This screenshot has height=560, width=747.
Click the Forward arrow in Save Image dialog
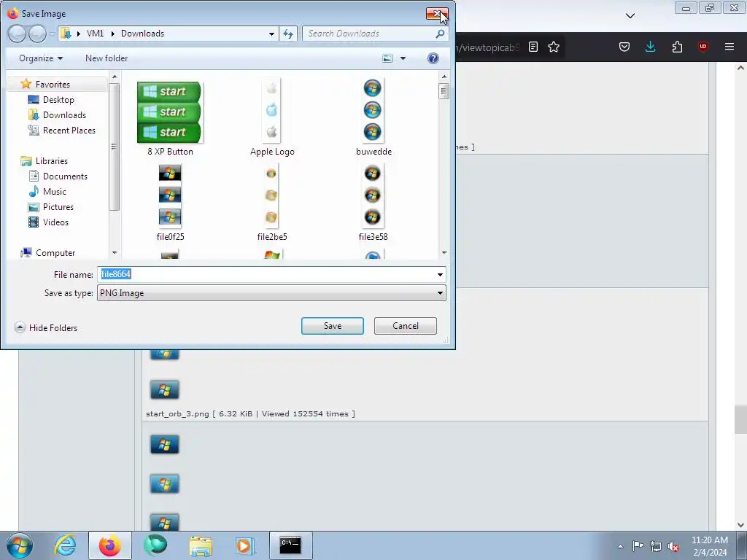[37, 34]
